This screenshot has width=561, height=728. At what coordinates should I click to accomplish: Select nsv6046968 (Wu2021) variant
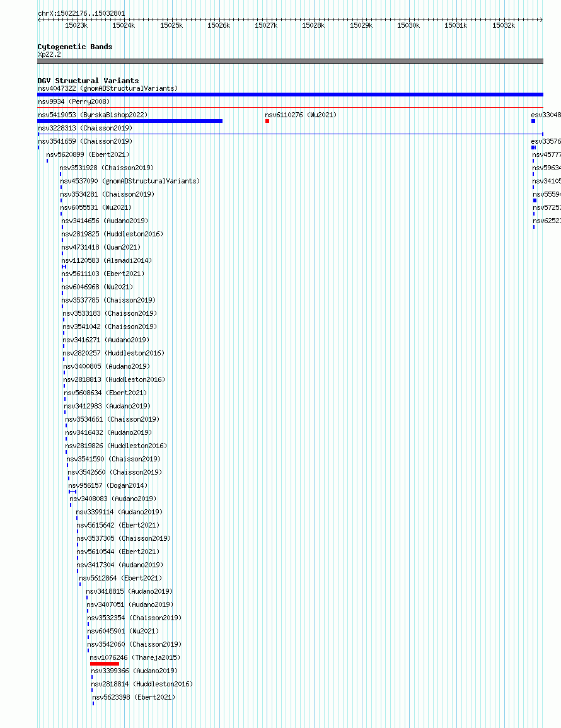(98, 287)
